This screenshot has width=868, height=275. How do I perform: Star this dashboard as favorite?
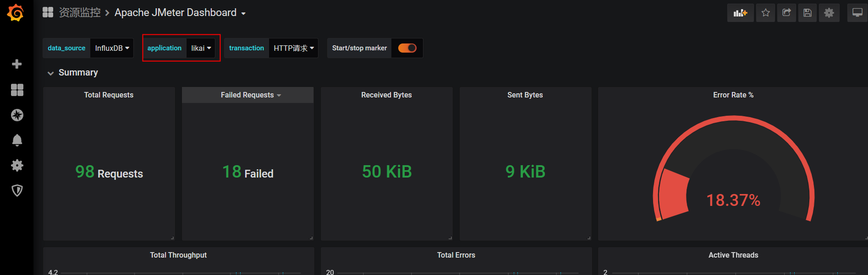coord(765,13)
